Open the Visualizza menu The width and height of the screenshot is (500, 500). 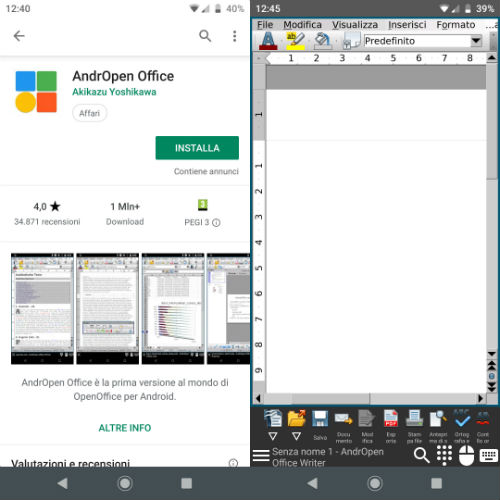click(x=355, y=25)
